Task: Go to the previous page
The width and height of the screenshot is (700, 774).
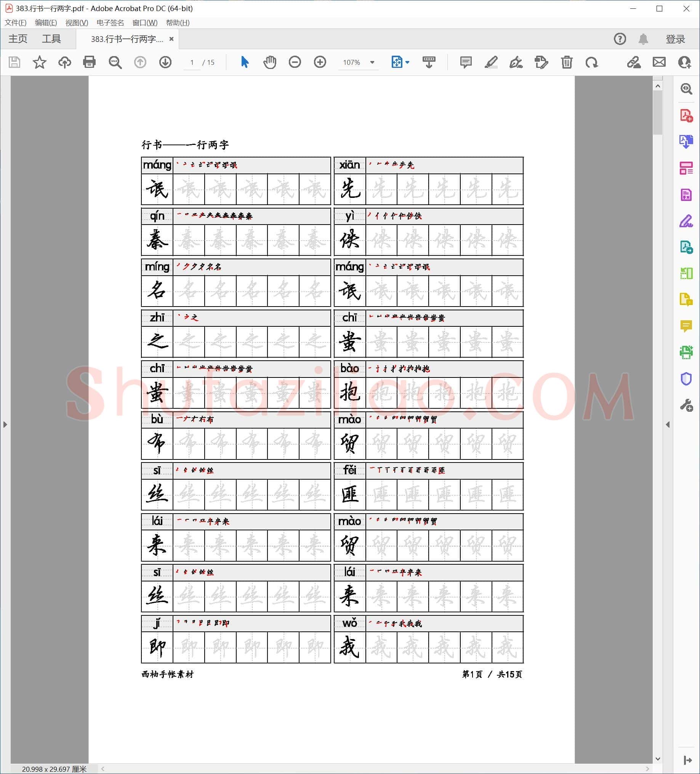Action: [x=140, y=62]
